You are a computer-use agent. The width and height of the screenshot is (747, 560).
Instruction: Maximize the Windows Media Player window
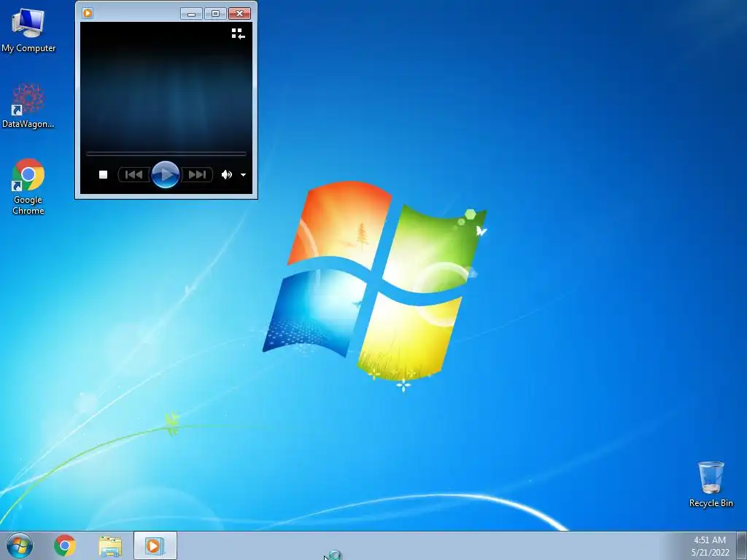pyautogui.click(x=215, y=13)
